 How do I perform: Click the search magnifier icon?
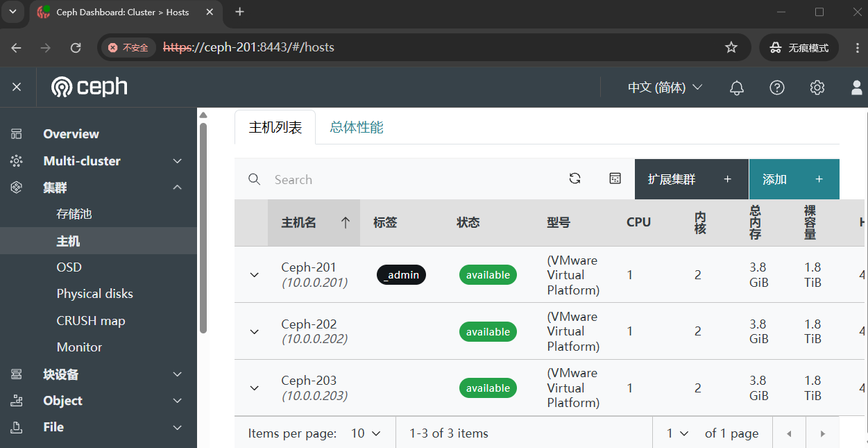255,179
